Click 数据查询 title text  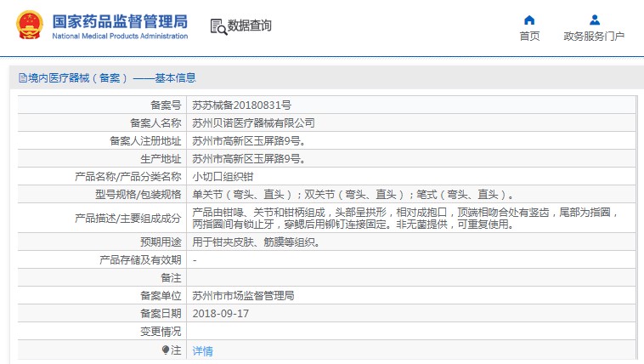pos(249,26)
